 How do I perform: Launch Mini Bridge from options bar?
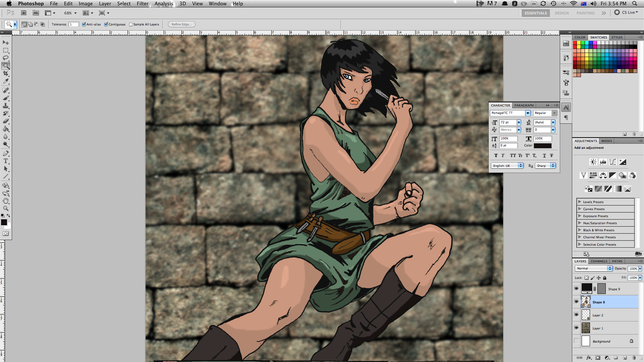[36, 13]
